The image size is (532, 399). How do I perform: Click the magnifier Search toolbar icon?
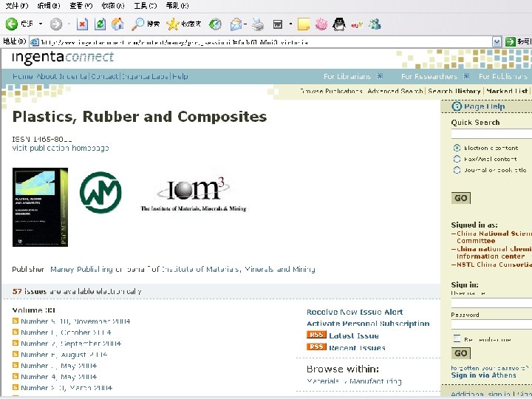pos(137,24)
